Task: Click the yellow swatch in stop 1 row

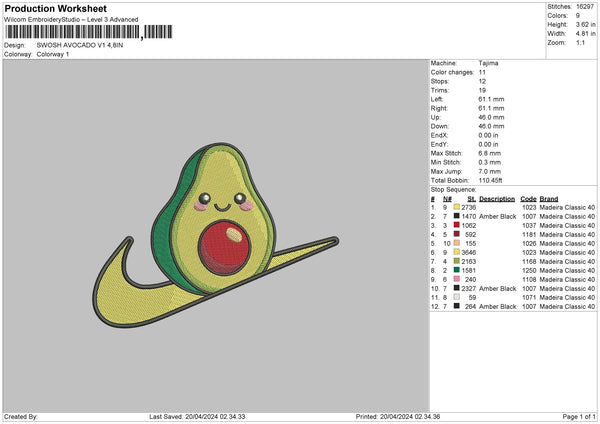Action: 457,207
